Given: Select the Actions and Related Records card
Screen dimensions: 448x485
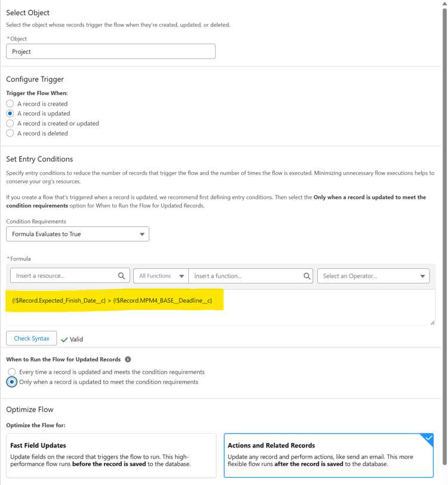Looking at the screenshot, I should point(329,455).
